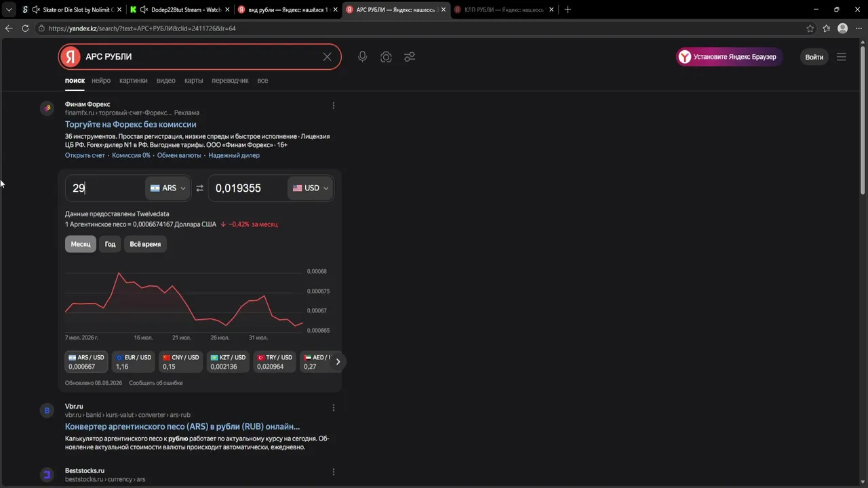Click Сообщить об ошибке link

[156, 383]
